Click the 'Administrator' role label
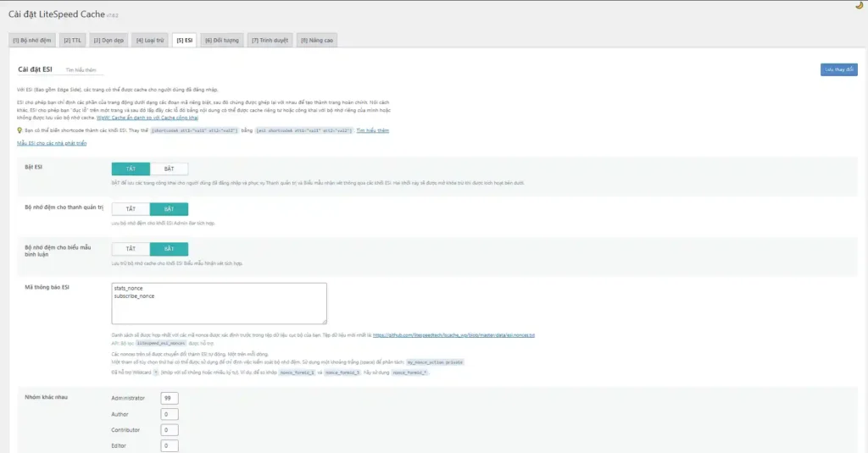Image resolution: width=868 pixels, height=453 pixels. pyautogui.click(x=128, y=398)
